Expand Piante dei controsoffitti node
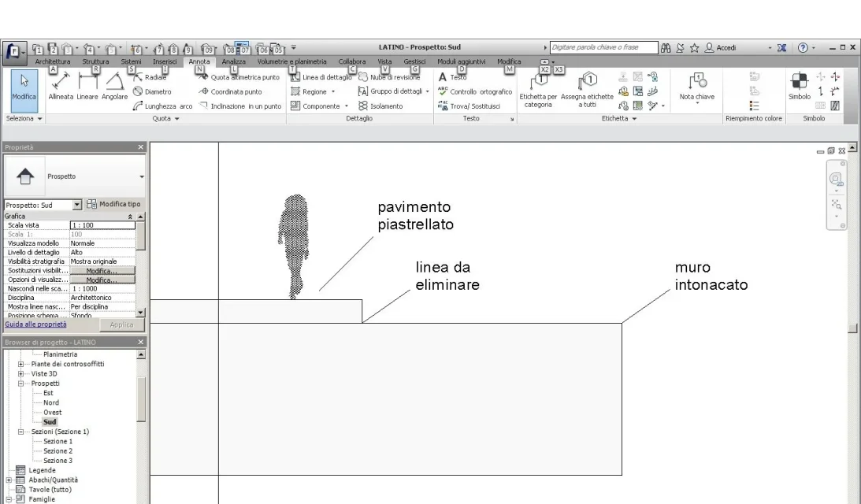The image size is (861, 504). (20, 364)
